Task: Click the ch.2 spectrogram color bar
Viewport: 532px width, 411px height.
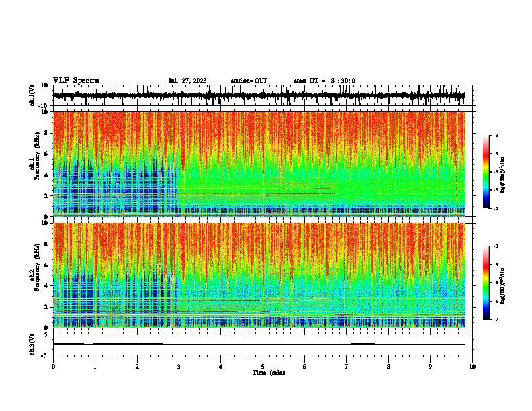Action: 486,283
